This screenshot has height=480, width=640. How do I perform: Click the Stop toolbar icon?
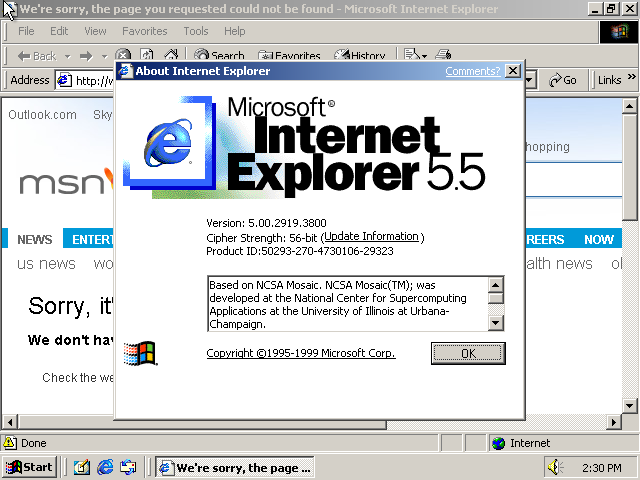pos(123,55)
